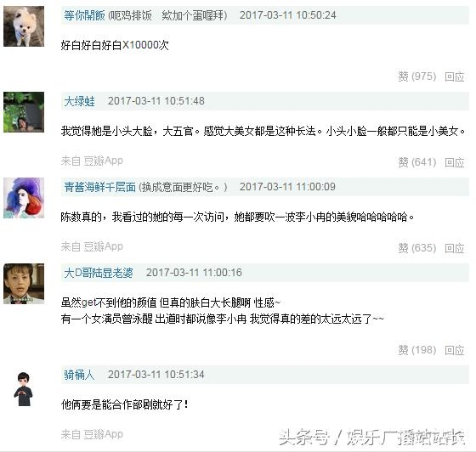The image size is (476, 452).
Task: Open the cartoon figure avatar of 骑桶人
Action: tap(24, 389)
